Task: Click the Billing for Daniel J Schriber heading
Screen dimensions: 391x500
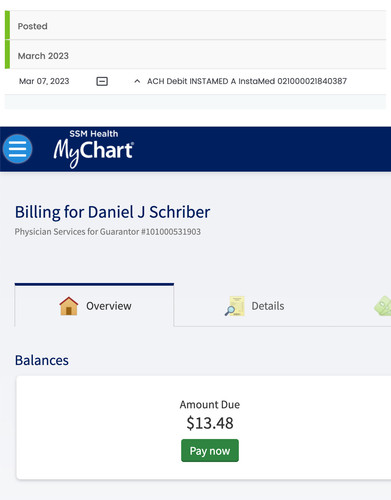Action: coord(112,212)
